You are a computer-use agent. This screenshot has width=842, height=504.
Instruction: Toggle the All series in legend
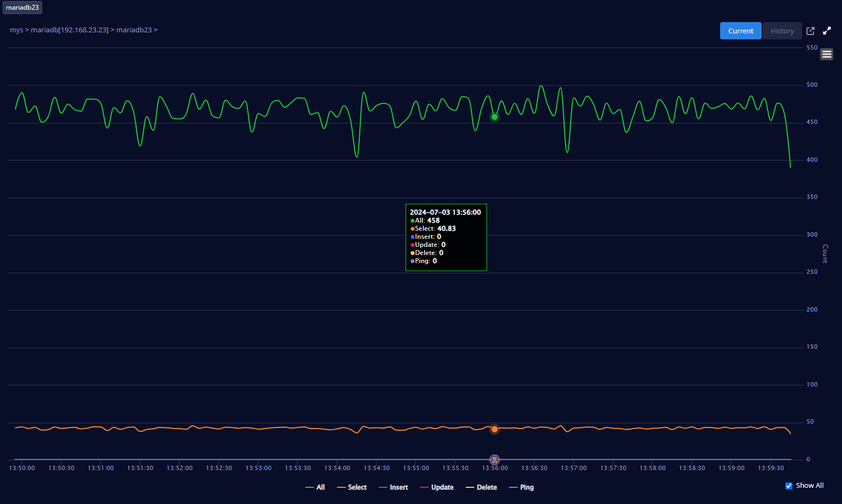(x=316, y=487)
